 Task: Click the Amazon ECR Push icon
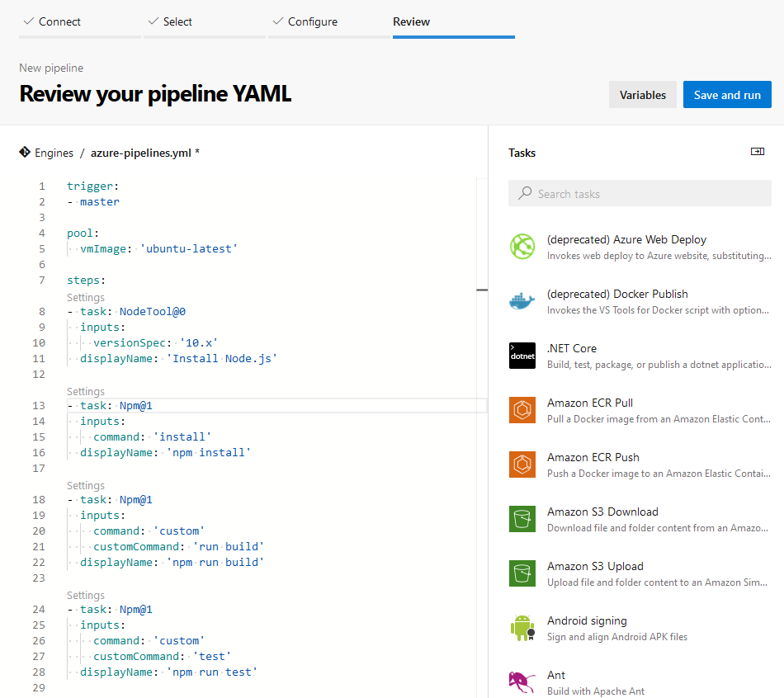[x=522, y=464]
